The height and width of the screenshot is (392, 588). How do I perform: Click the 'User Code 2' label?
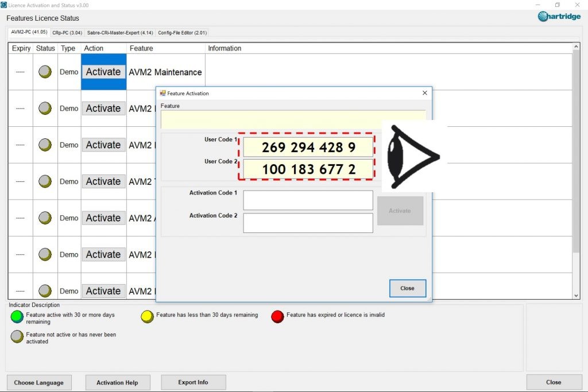(x=221, y=161)
